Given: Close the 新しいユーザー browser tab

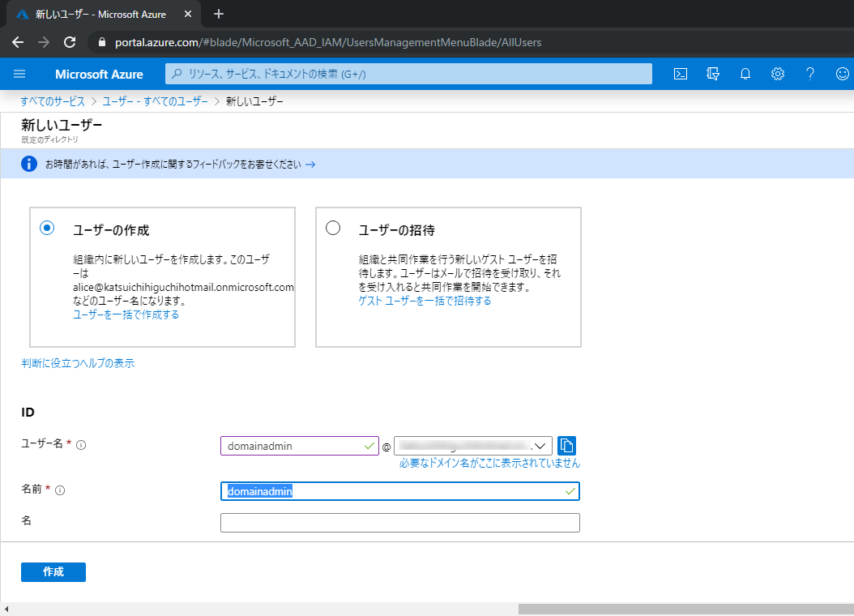Looking at the screenshot, I should coord(188,14).
